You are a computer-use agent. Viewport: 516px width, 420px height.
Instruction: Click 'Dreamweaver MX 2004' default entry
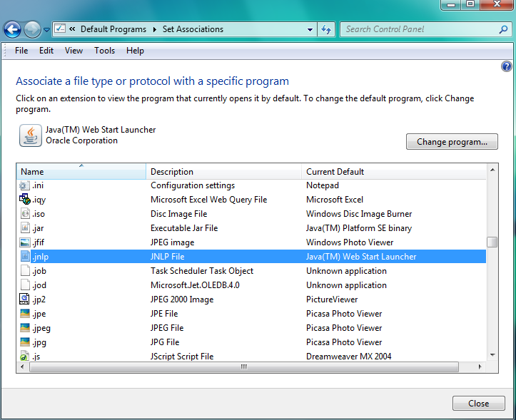coord(348,357)
